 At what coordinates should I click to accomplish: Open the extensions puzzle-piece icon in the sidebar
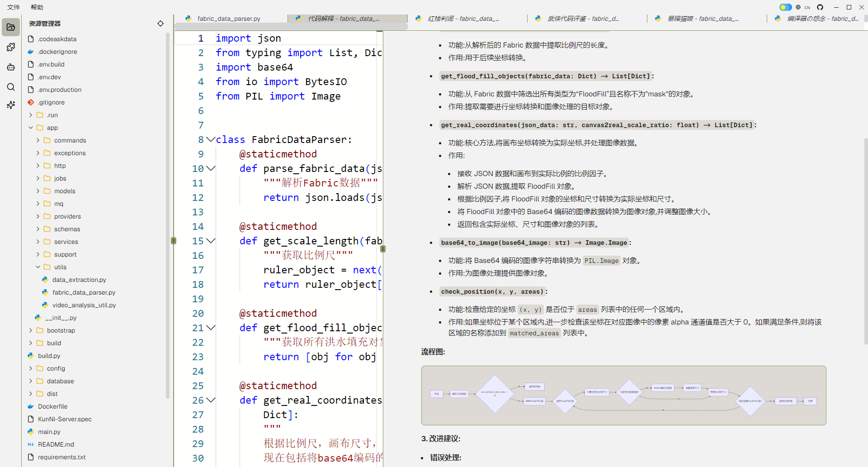click(x=11, y=47)
